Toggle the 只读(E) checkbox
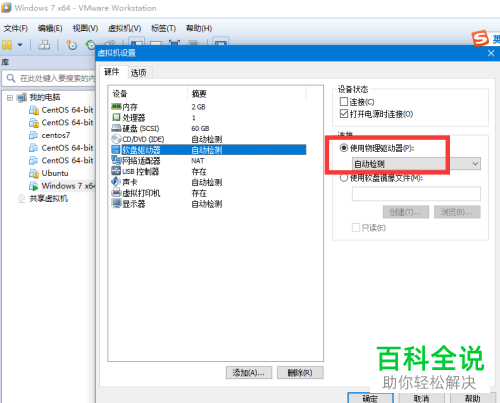 pos(356,227)
